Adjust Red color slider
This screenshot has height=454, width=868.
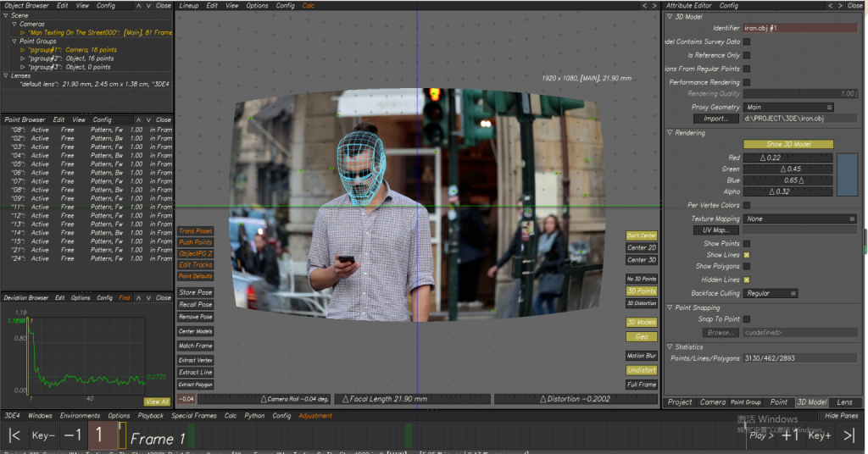click(x=787, y=158)
